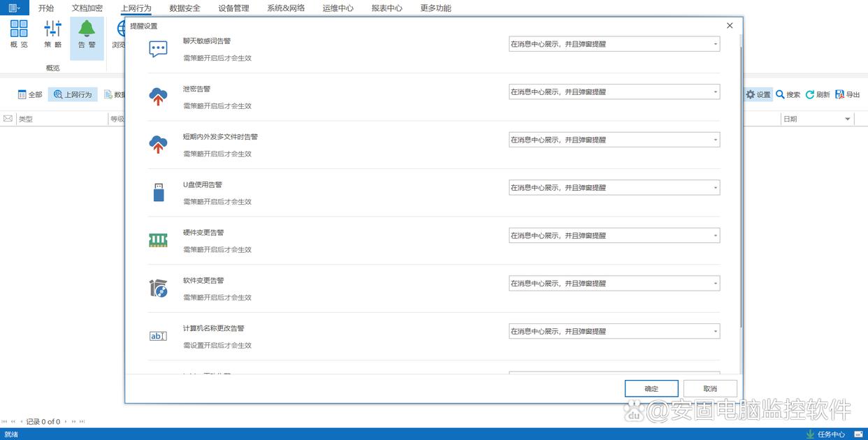Click the 泄密告警 cloud upload icon
The image size is (868, 440).
click(159, 97)
